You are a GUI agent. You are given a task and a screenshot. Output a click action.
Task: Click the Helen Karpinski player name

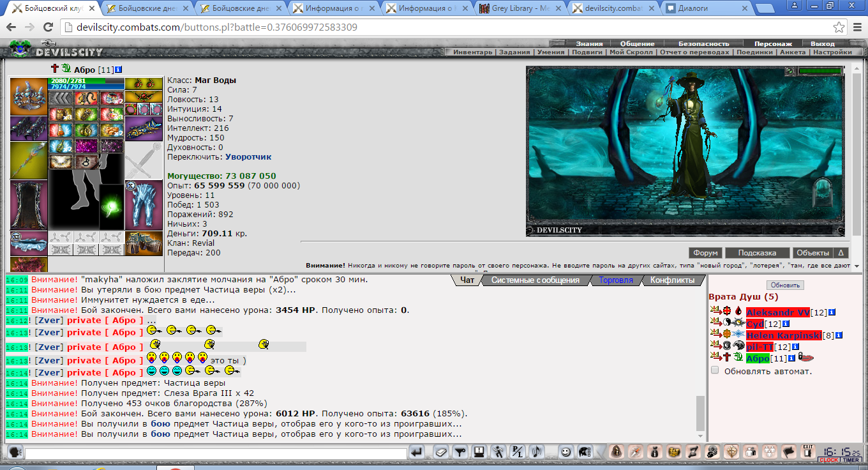pyautogui.click(x=784, y=335)
